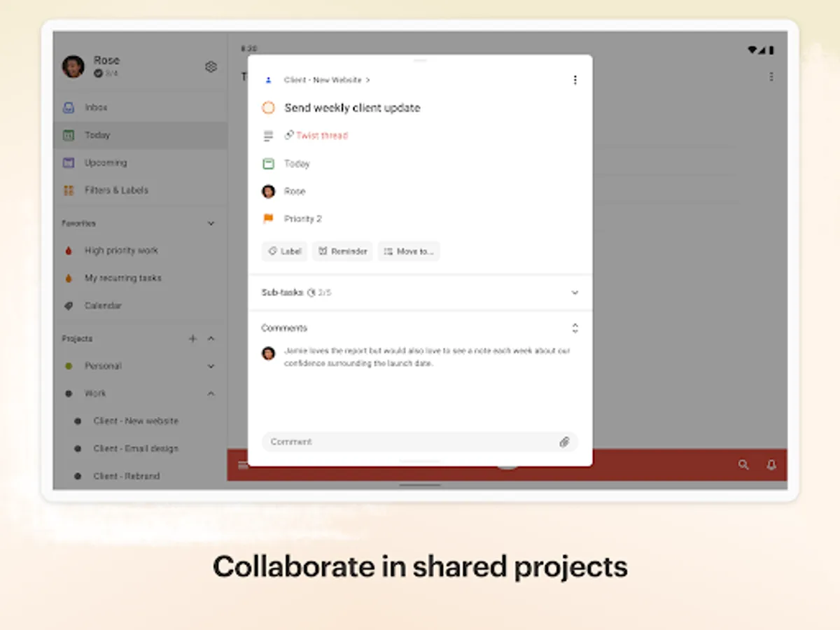The width and height of the screenshot is (840, 630).
Task: Change assignee Rose
Action: [x=295, y=191]
